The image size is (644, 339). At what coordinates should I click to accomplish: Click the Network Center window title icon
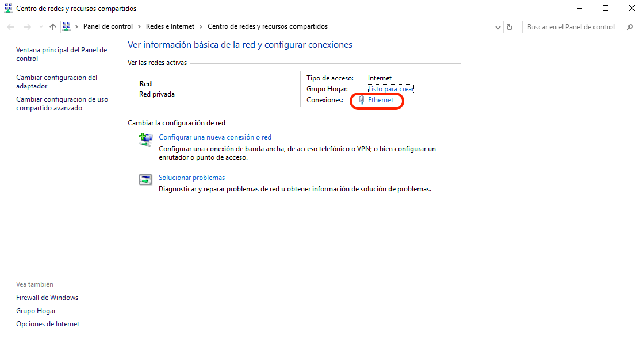click(x=8, y=8)
